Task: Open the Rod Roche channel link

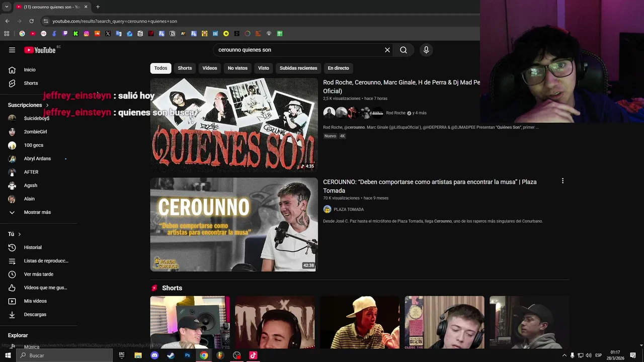Action: 395,113
